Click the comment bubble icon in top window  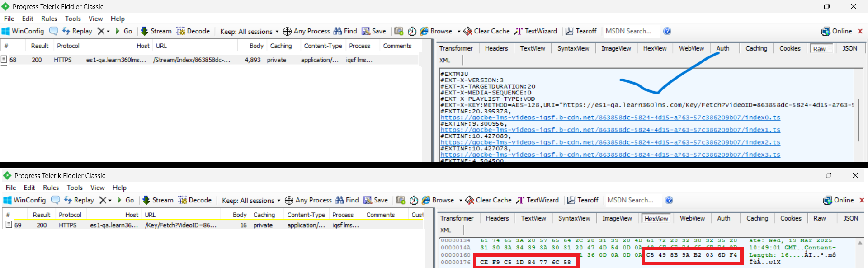(53, 31)
